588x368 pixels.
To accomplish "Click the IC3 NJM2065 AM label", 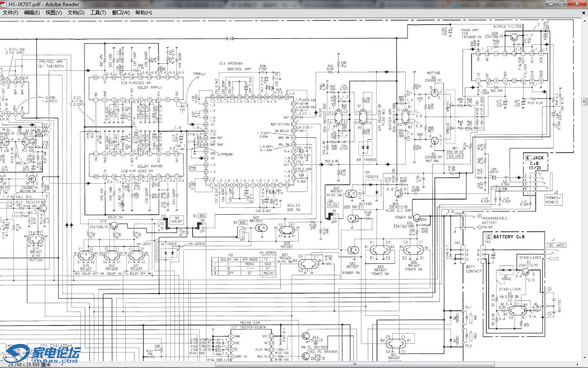I will [136, 83].
